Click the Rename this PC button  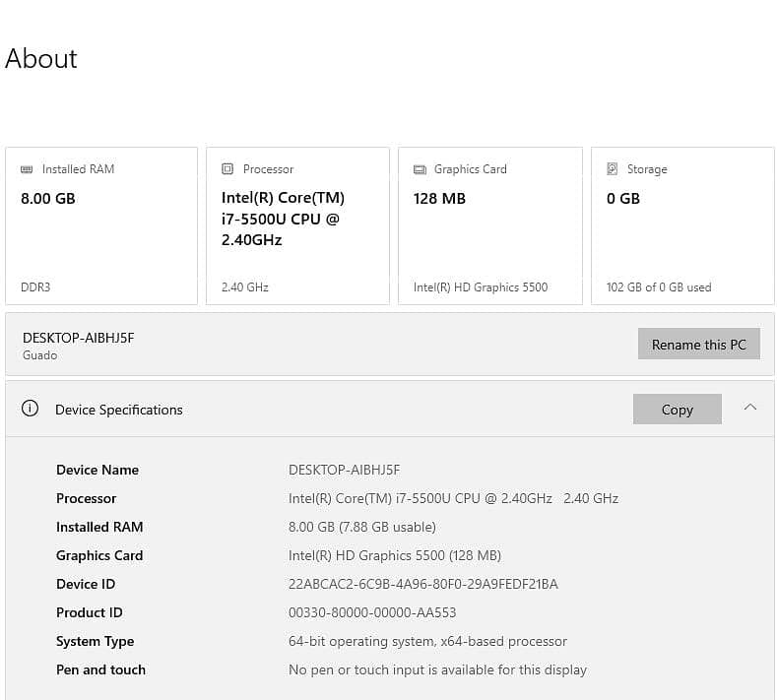pos(698,344)
